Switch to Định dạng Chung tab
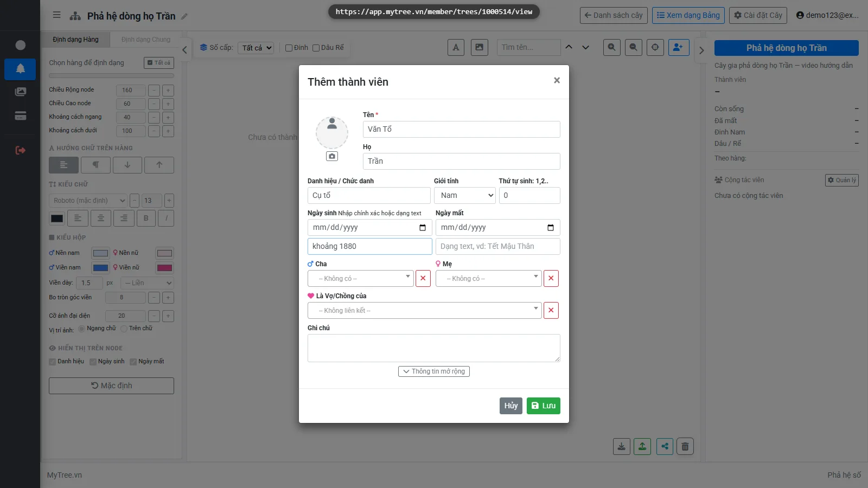Image resolution: width=868 pixels, height=488 pixels. (x=146, y=40)
